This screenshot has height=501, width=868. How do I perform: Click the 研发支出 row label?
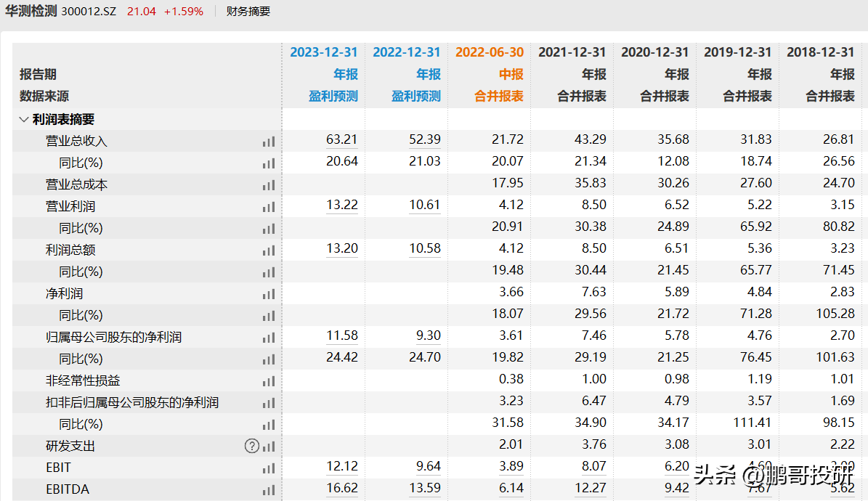pos(70,447)
